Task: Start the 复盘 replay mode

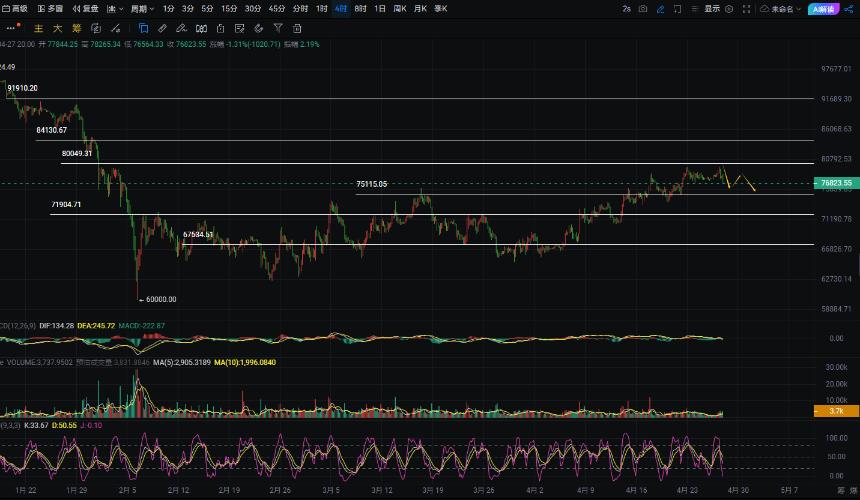Action: pos(86,9)
